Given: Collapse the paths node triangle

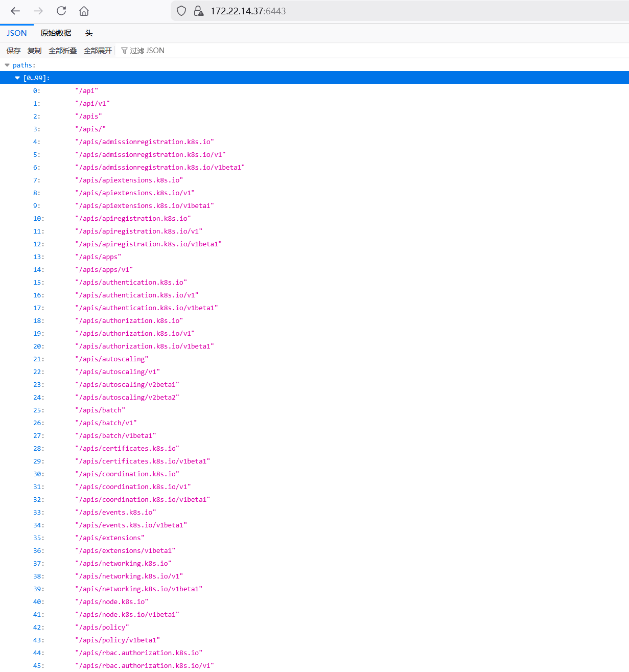Looking at the screenshot, I should [x=7, y=65].
